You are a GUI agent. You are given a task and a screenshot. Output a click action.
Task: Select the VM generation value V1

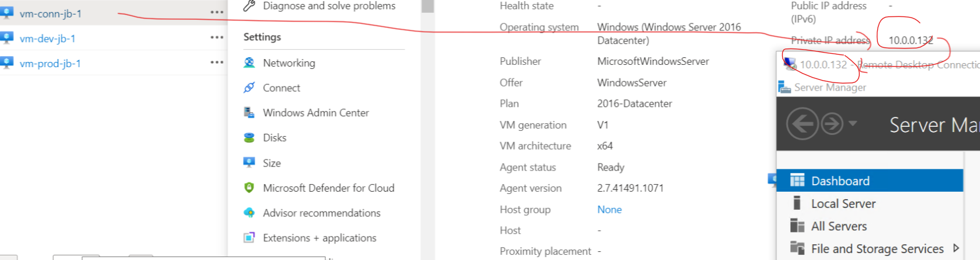point(603,125)
